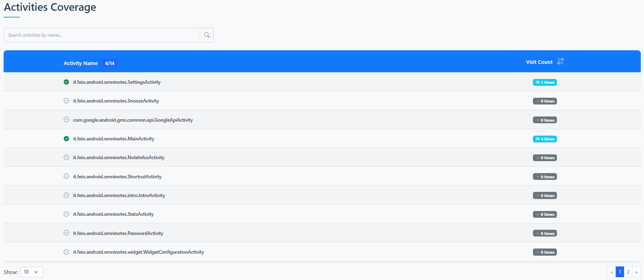Screen dimensions: 644x280
Task: Select the WidgetConfigurationActivity row
Action: pyautogui.click(x=138, y=252)
